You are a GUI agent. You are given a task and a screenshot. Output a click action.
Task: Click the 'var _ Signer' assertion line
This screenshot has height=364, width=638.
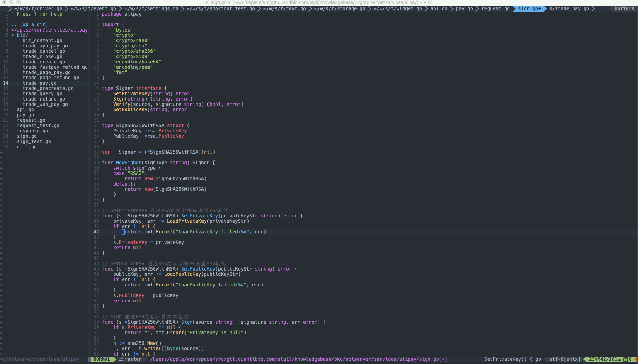point(159,152)
